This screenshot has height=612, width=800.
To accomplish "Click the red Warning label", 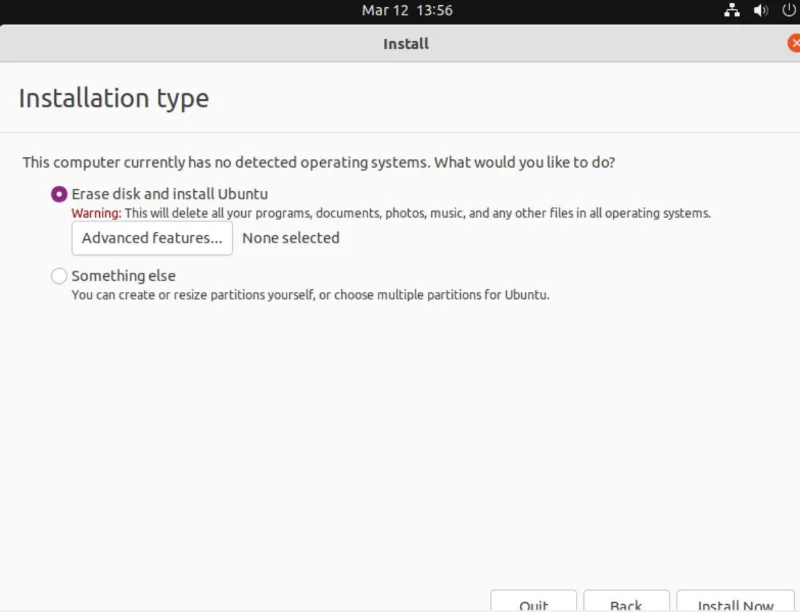I will 96,213.
